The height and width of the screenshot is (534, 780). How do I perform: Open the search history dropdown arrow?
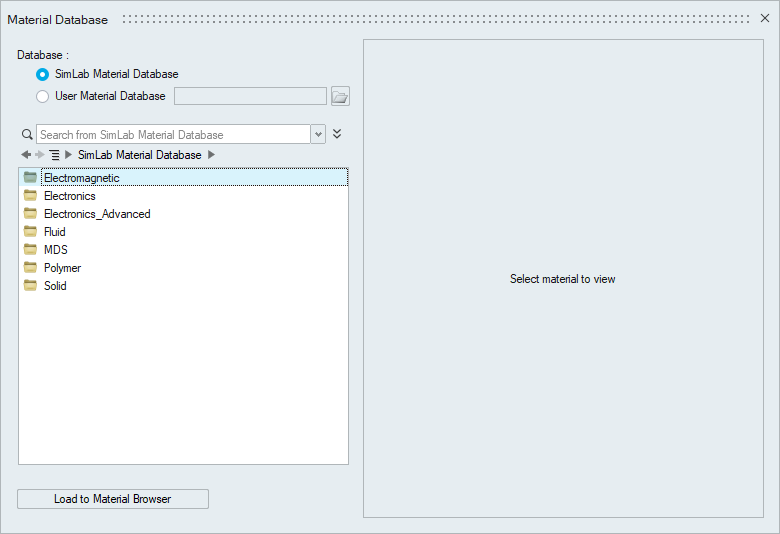[318, 134]
